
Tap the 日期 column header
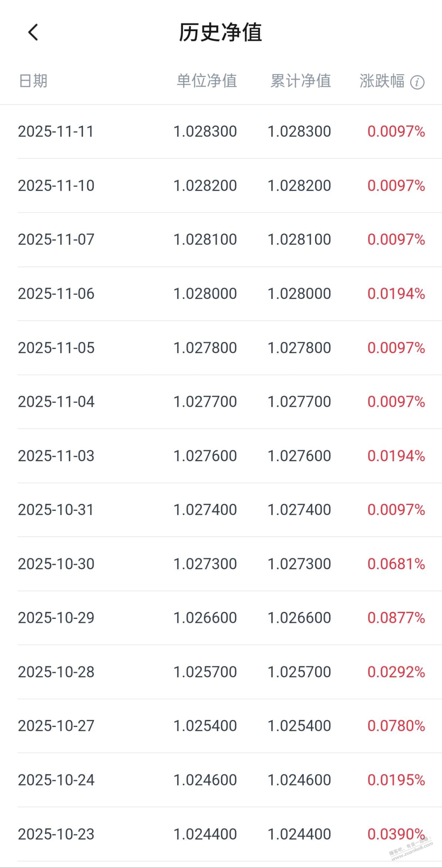33,81
